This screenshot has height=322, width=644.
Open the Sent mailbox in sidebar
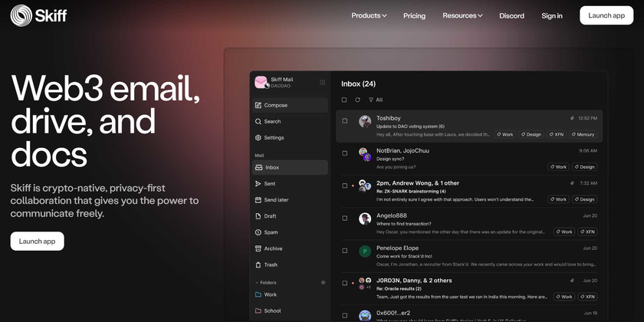tap(270, 184)
